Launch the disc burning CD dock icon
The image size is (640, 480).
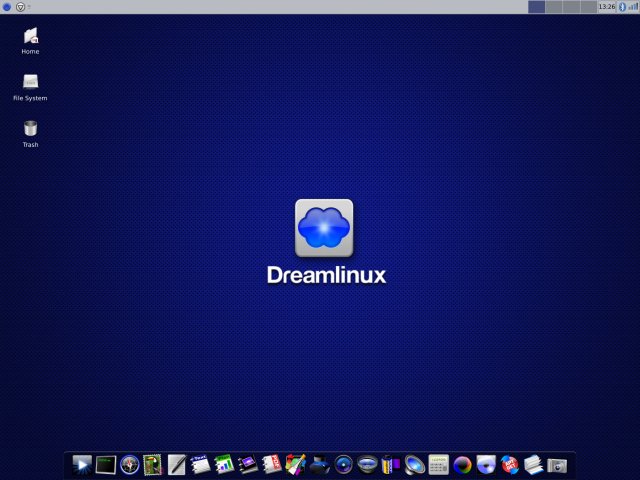coord(486,465)
